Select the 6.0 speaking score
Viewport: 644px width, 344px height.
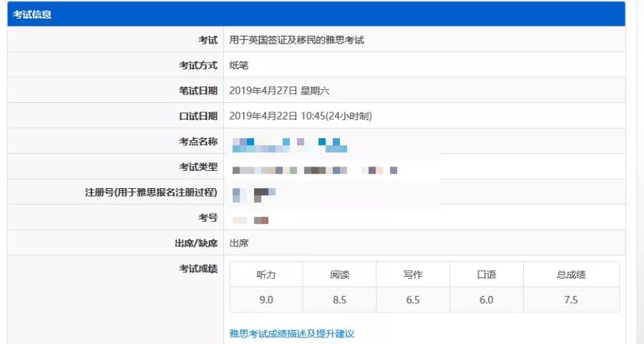(487, 300)
